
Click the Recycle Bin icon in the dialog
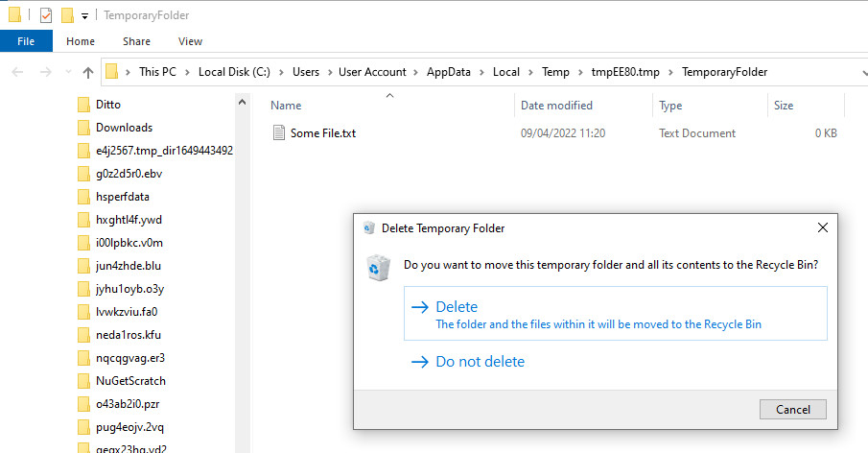pyautogui.click(x=379, y=268)
